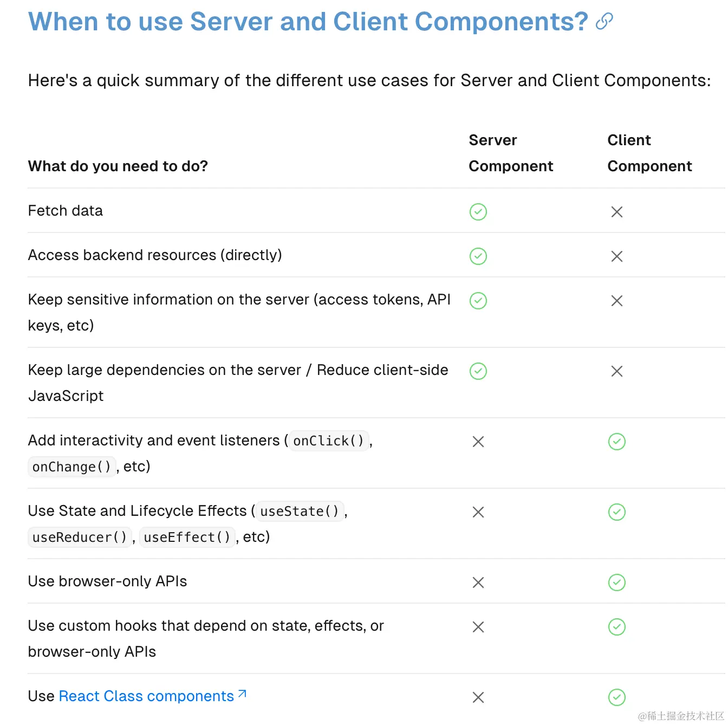Click the useState() code snippet
728x725 pixels.
pyautogui.click(x=300, y=511)
